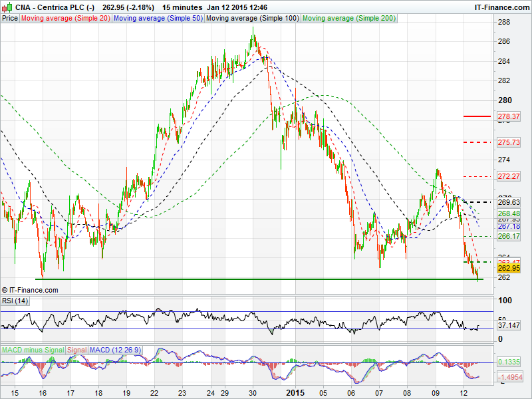Screen dimensions: 532x399
Task: Click the Price legend label
Action: [10, 18]
